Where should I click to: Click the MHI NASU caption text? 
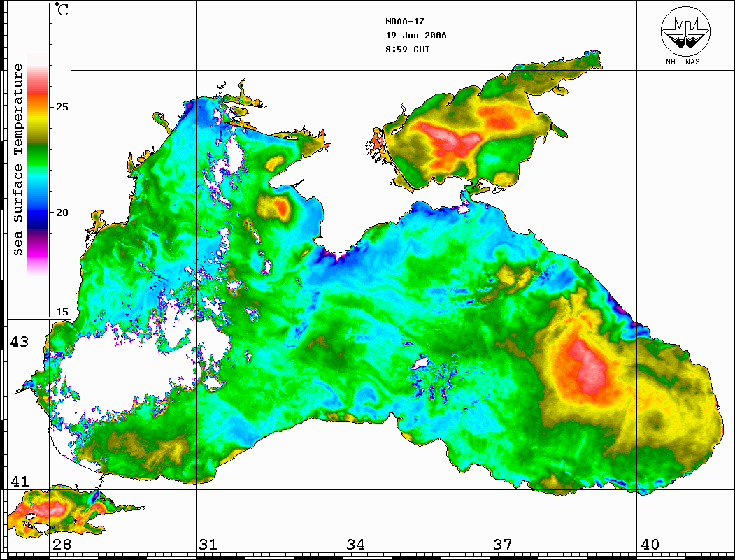[x=685, y=62]
